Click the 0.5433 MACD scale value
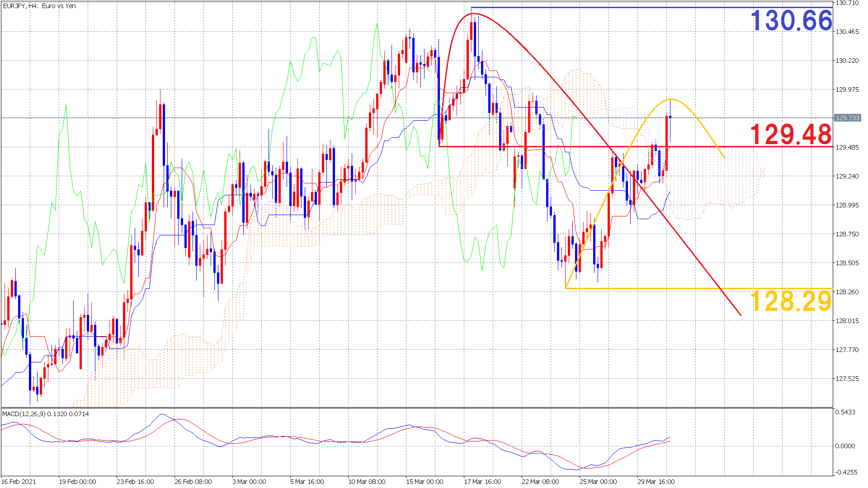The image size is (868, 488). pyautogui.click(x=845, y=412)
